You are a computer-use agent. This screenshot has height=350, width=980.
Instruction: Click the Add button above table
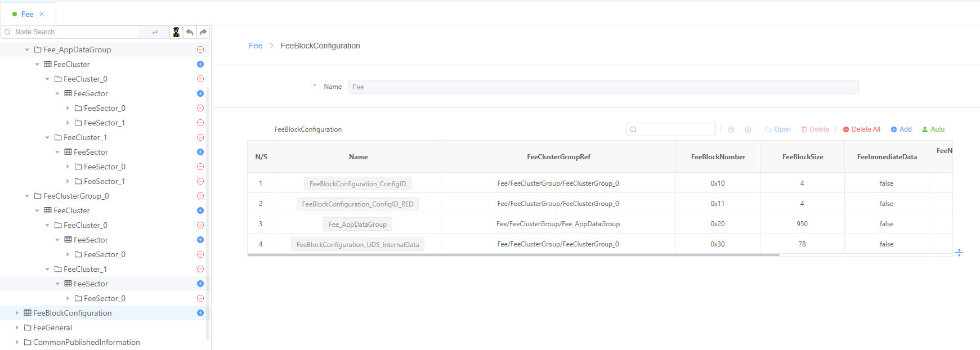(901, 129)
